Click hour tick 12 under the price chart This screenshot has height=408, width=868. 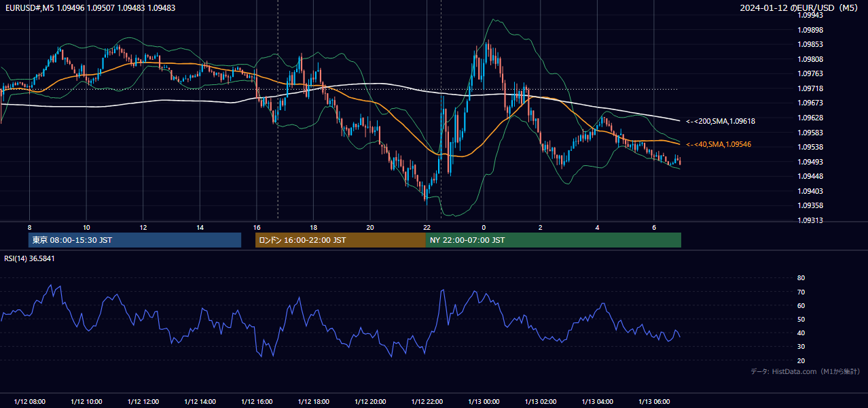point(143,227)
